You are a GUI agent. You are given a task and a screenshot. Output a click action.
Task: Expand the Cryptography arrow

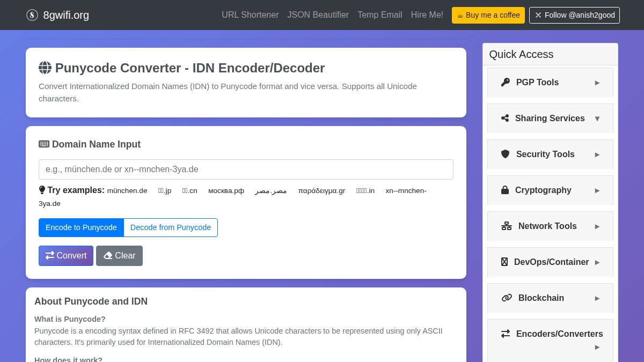pos(597,190)
